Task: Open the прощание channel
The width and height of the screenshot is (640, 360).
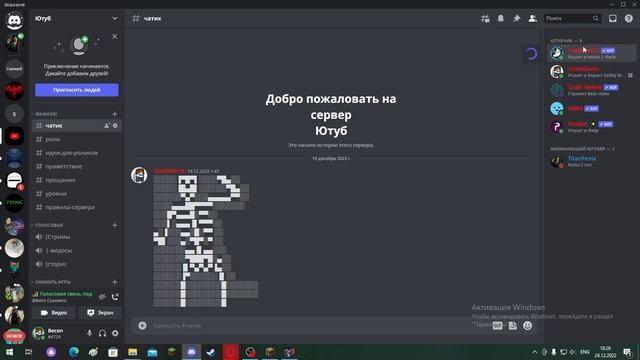Action: [77, 180]
